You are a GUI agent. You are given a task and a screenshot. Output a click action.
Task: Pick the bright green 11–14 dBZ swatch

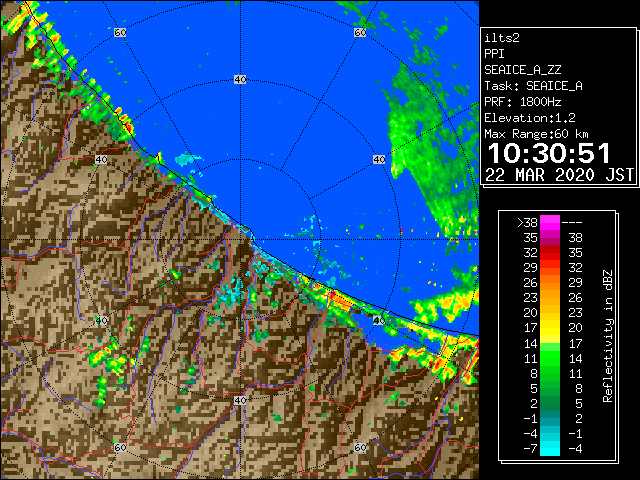click(x=550, y=358)
